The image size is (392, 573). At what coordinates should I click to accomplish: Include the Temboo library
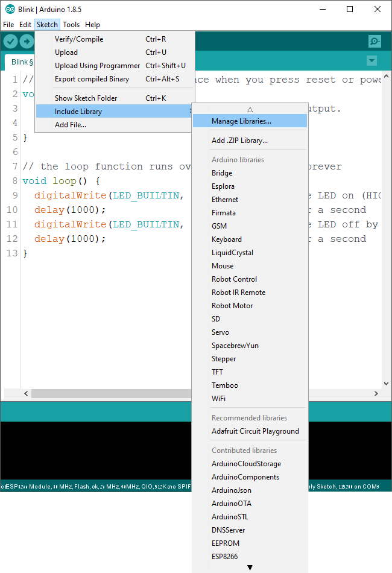point(250,385)
